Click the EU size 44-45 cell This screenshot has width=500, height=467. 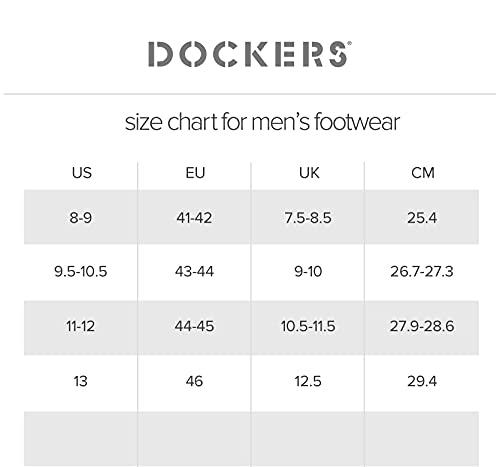(x=194, y=326)
